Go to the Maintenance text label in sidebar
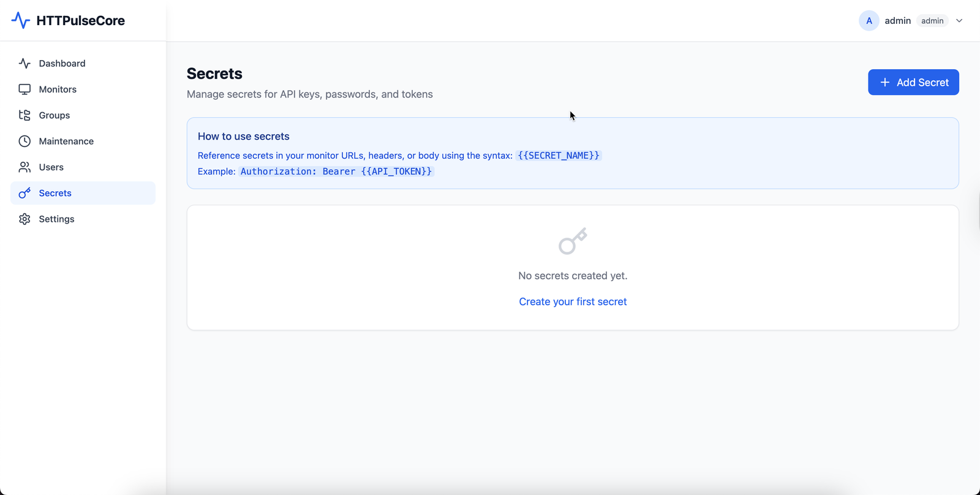The width and height of the screenshot is (980, 495). [x=66, y=142]
